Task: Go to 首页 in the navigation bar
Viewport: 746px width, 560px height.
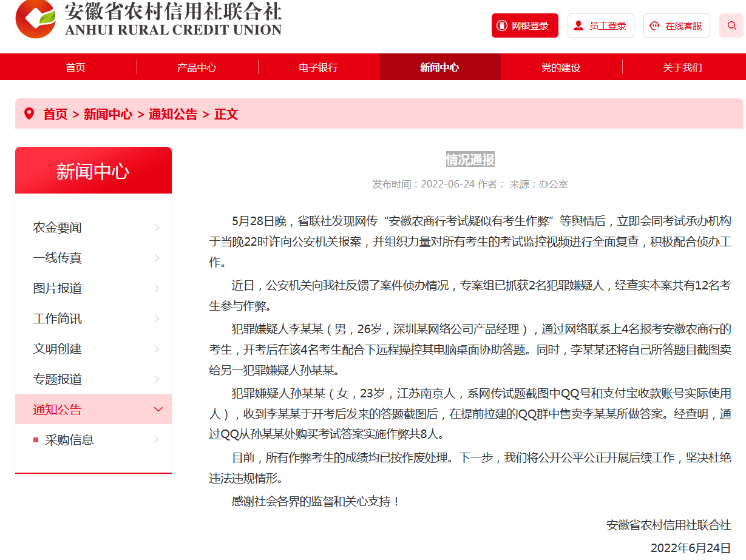Action: (x=76, y=67)
